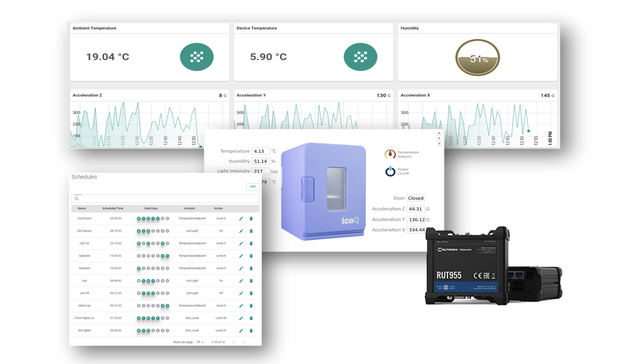The image size is (629, 364).
Task: Toggle Monday for the LEd Sensor schedule
Action: [139, 231]
